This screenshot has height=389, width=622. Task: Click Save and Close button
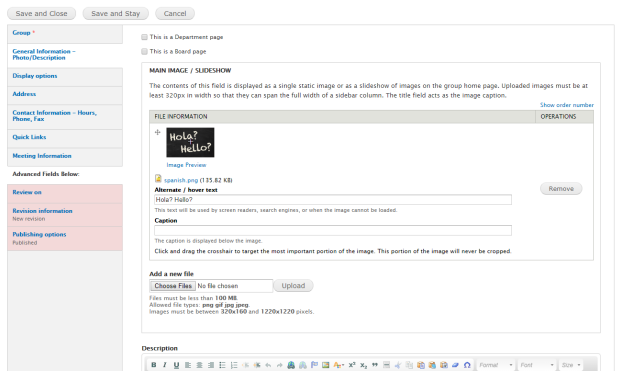coord(42,13)
